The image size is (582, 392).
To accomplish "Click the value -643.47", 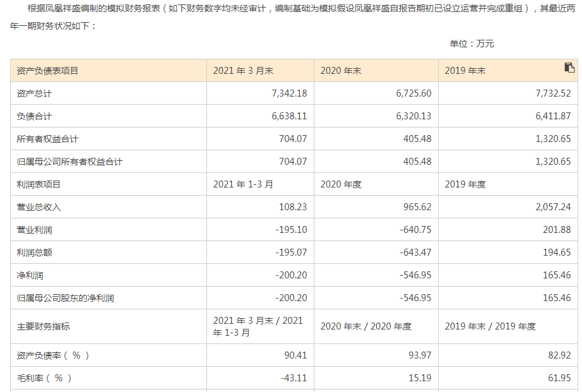I will coord(416,252).
